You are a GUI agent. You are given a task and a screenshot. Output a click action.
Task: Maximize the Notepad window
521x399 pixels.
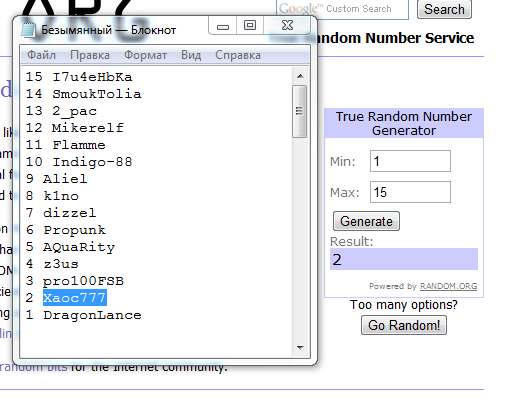coord(250,26)
